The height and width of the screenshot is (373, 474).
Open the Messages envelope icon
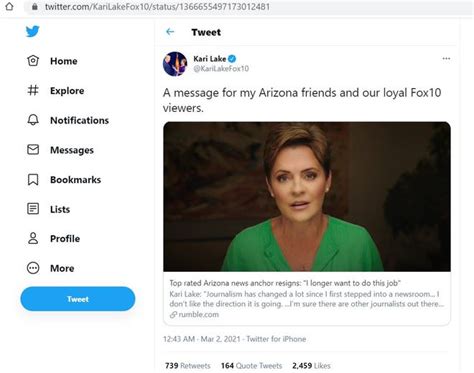[x=33, y=150]
